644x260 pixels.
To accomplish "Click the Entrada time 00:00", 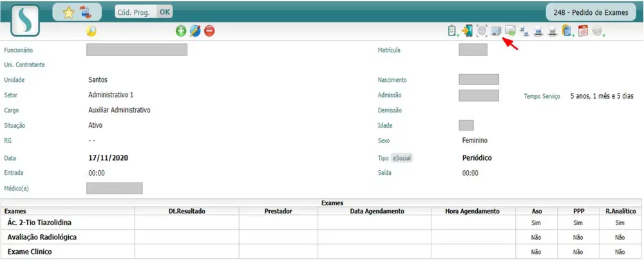I will [x=97, y=173].
